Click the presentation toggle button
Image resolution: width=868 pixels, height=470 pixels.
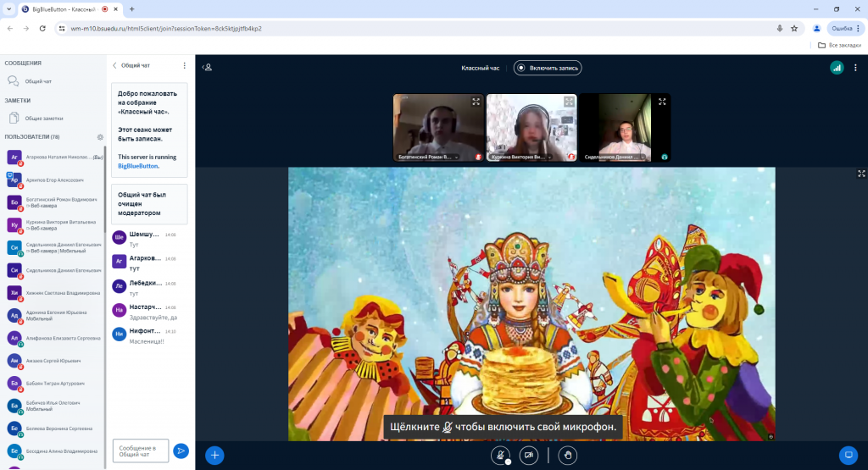coord(848,455)
